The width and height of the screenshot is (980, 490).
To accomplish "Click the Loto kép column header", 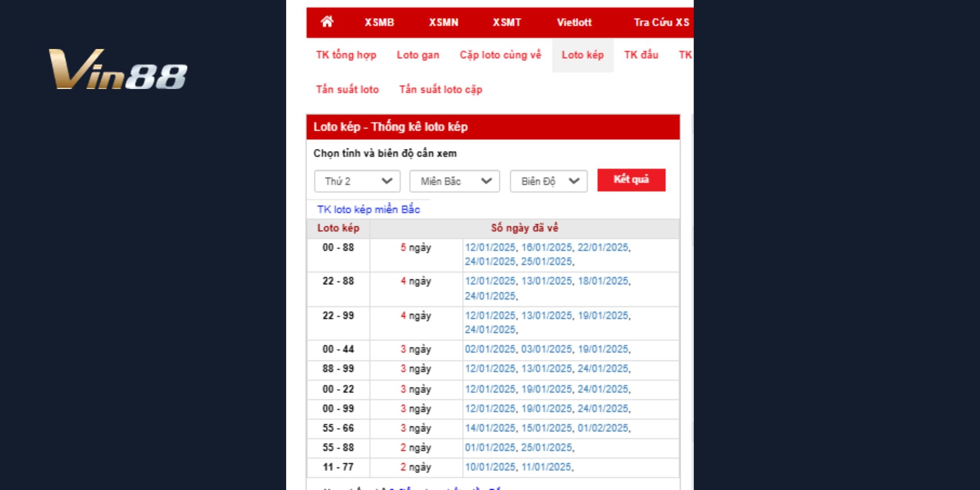I will pyautogui.click(x=338, y=228).
